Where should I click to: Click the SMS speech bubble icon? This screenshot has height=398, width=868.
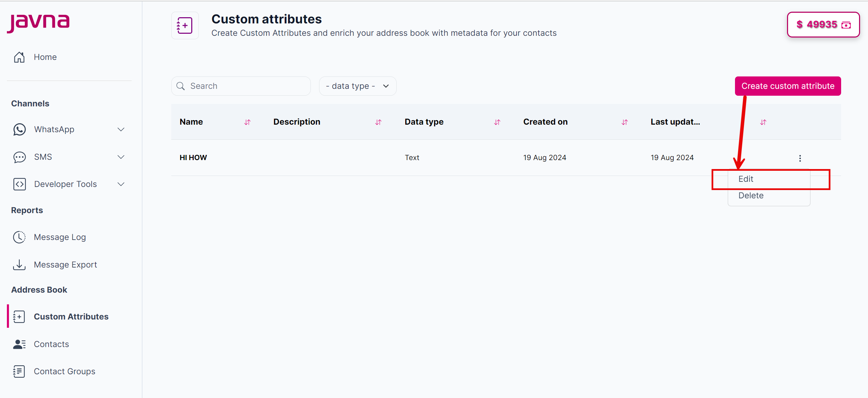point(19,157)
